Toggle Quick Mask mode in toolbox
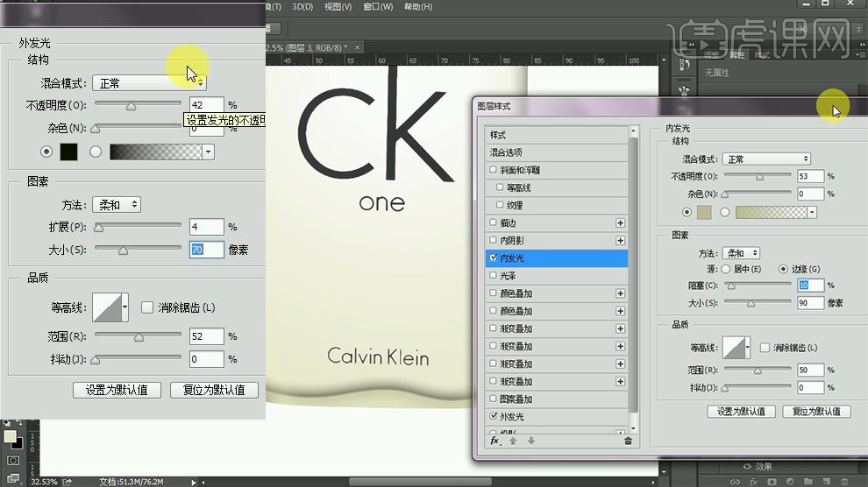Screen dimensions: 868x487 13,461
